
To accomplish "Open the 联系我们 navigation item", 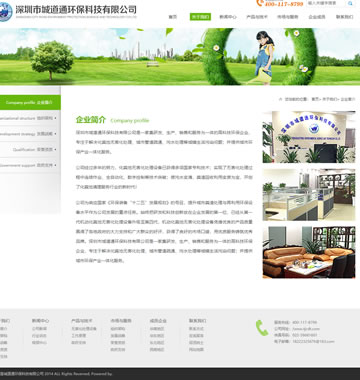I will pos(345,17).
